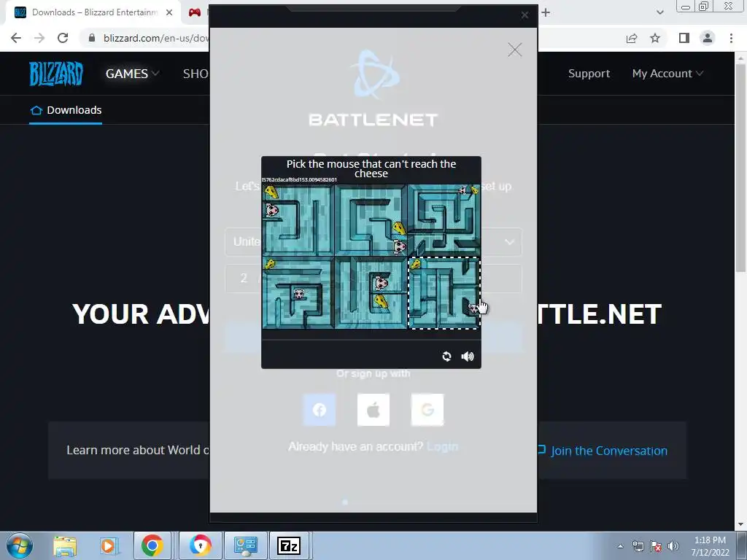Sign up with the Apple button
This screenshot has height=560, width=747.
tap(373, 410)
